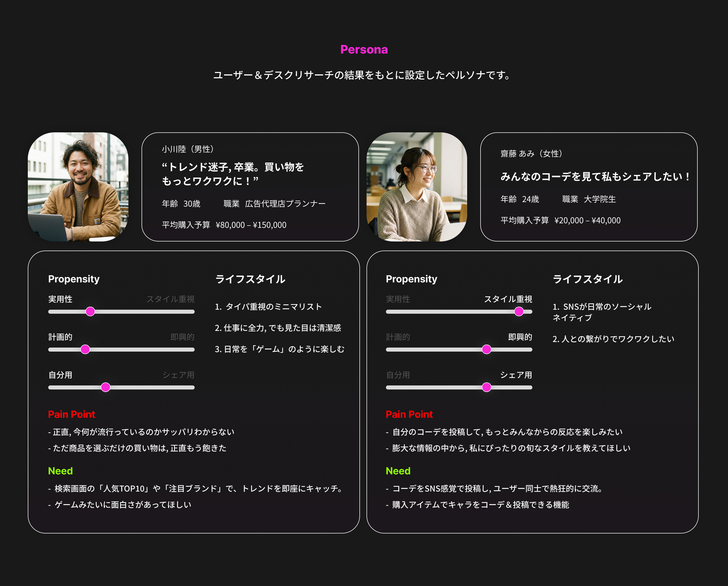Click 小川陸's profile photo
This screenshot has height=586, width=728.
[x=78, y=187]
